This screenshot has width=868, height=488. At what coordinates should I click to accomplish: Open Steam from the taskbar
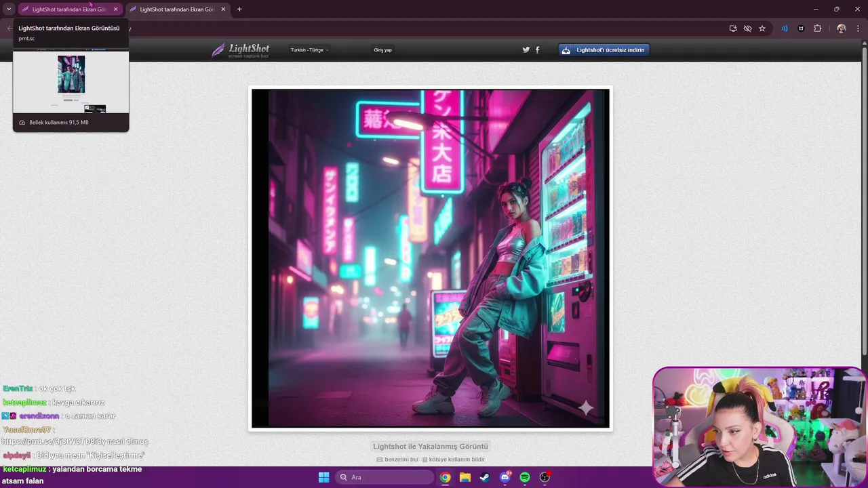tap(484, 477)
